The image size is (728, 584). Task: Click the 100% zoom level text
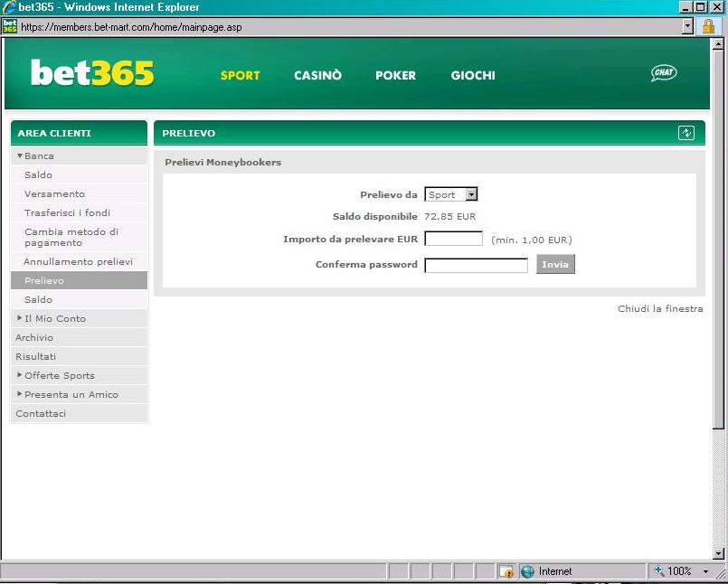[x=679, y=571]
